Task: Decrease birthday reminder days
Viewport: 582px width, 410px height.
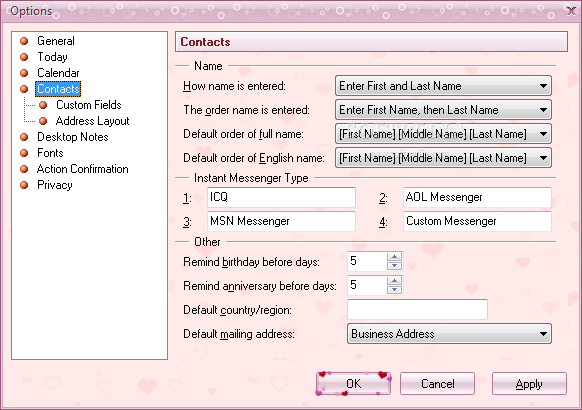Action: point(394,266)
